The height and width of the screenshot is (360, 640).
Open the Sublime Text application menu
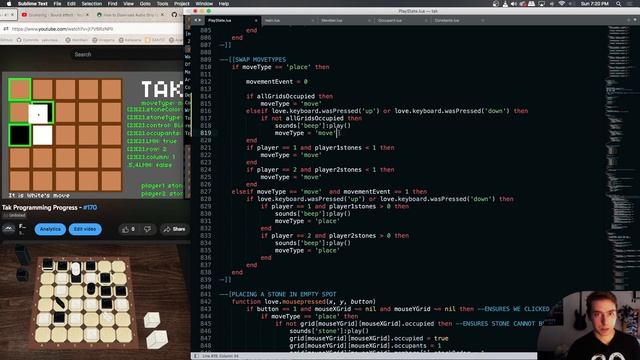(33, 4)
